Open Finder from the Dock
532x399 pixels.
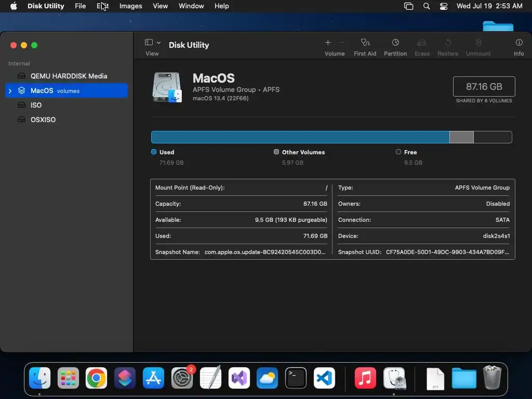[39, 378]
